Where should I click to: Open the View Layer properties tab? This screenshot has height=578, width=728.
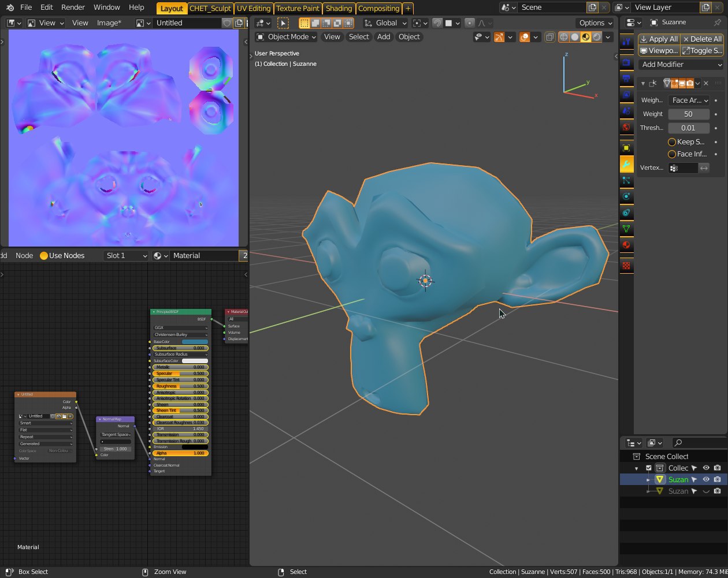click(x=626, y=94)
